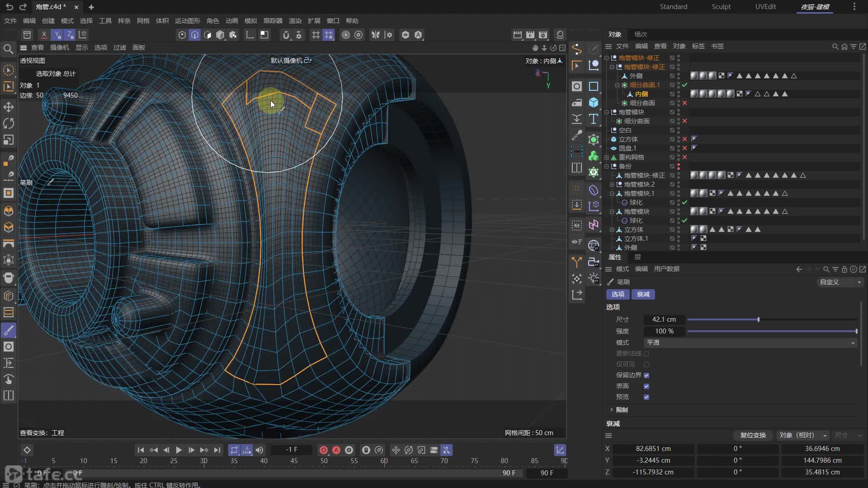Expand the 炮管模块.2 tree node
This screenshot has height=488, width=868.
tap(612, 184)
